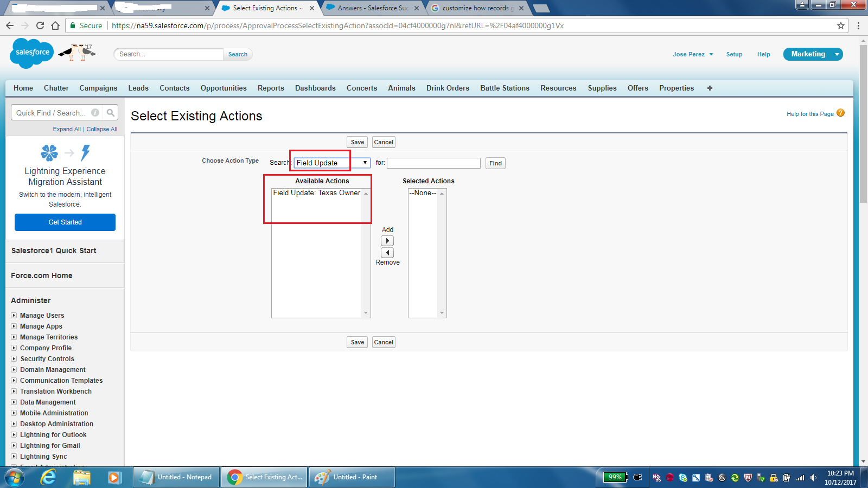Click the volume icon in system tray
Image resolution: width=868 pixels, height=488 pixels.
[x=813, y=478]
